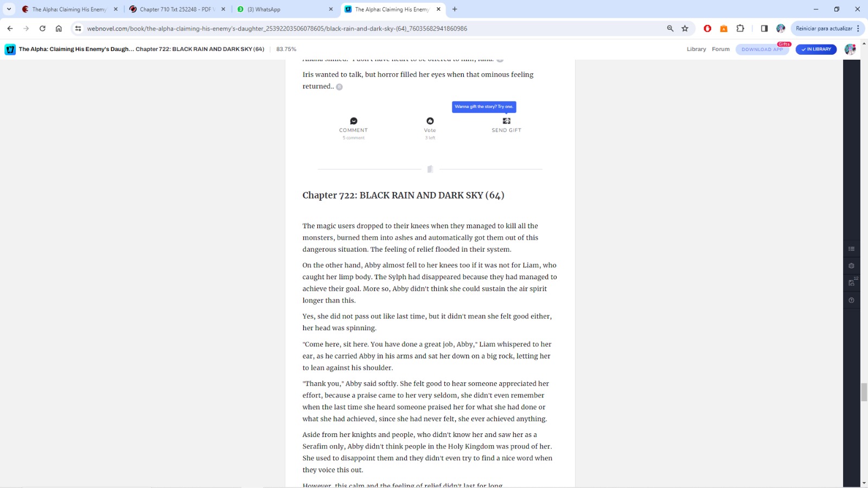Open the Forum link
Image resolution: width=868 pixels, height=488 pixels.
[x=720, y=49]
